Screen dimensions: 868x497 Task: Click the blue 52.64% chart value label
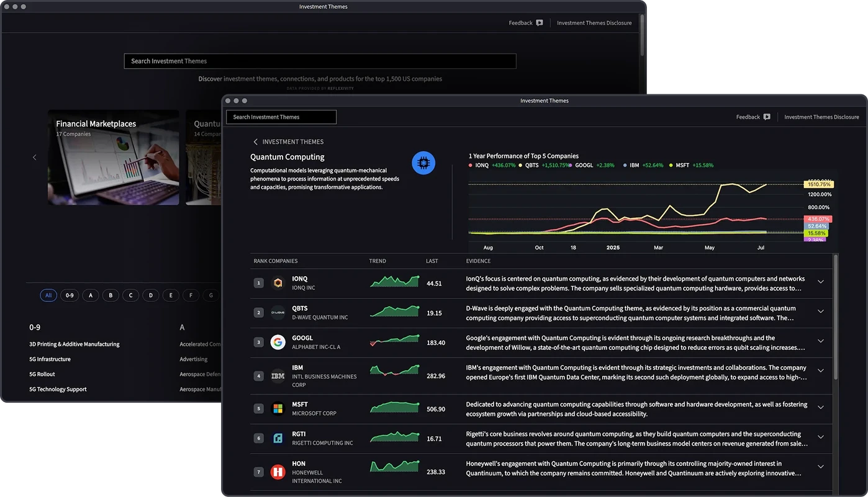(x=817, y=226)
